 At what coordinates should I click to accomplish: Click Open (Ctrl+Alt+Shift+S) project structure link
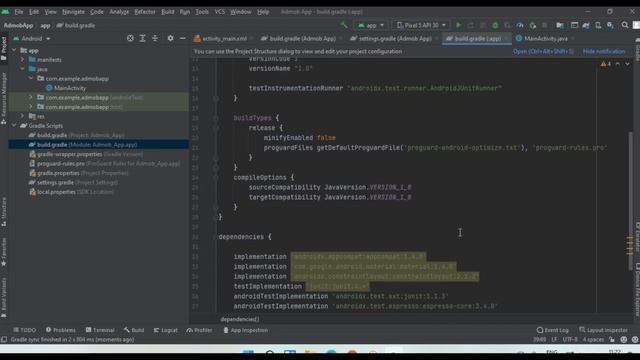(543, 51)
